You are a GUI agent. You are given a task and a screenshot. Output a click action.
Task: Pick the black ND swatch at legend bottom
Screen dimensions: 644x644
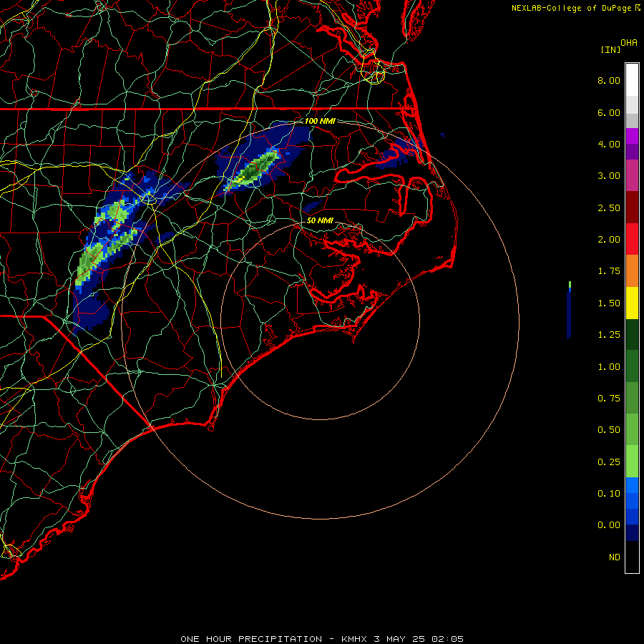(632, 557)
